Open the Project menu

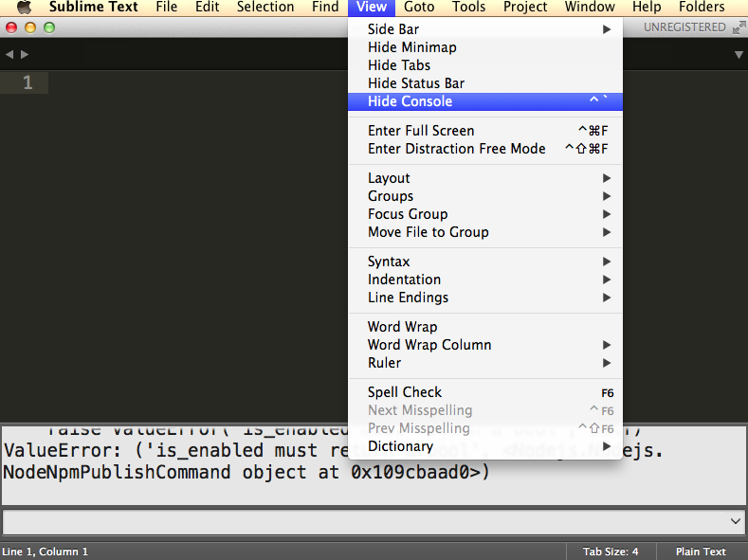(x=525, y=7)
